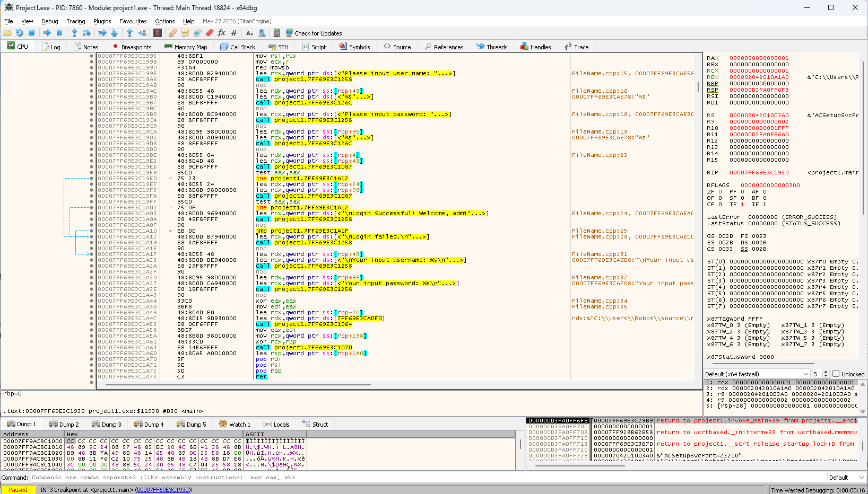Open the Symbols tab

click(354, 47)
